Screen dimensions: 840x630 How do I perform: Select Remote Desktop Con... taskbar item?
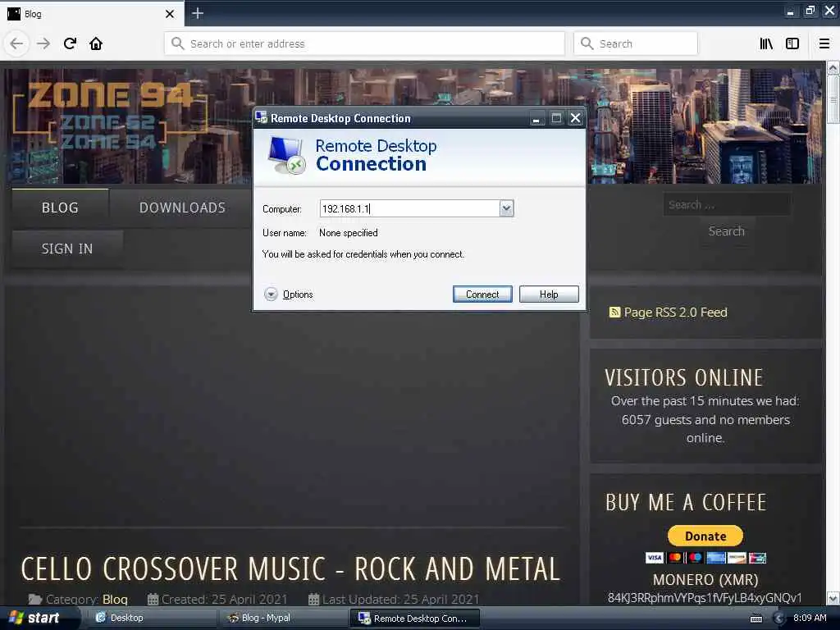click(x=414, y=619)
